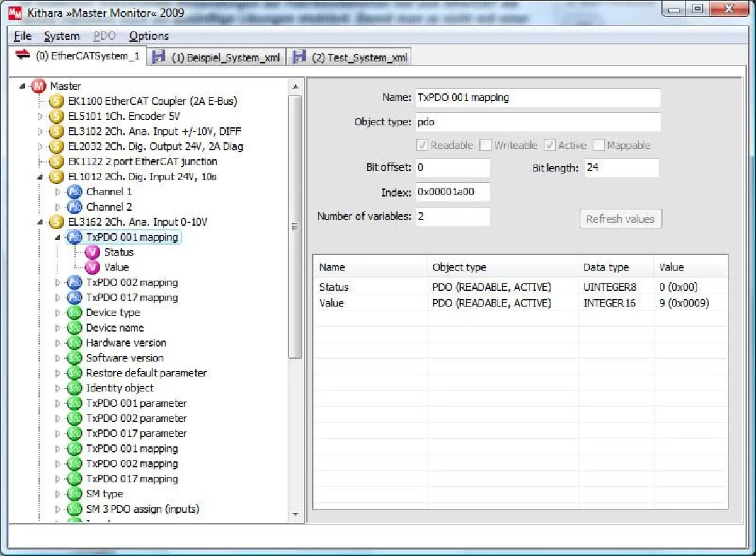Expand the Hardware version tree node

[59, 343]
